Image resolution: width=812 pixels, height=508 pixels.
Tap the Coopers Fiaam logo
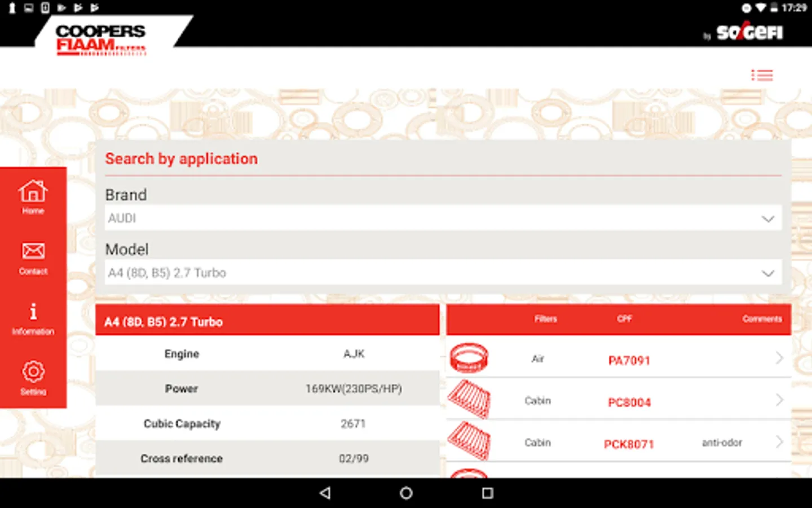[101, 40]
